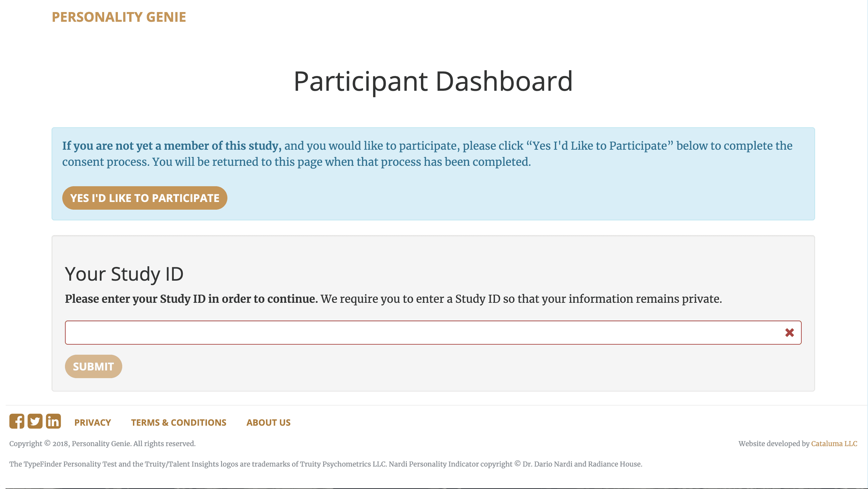Open the Facebook social icon

click(x=16, y=421)
